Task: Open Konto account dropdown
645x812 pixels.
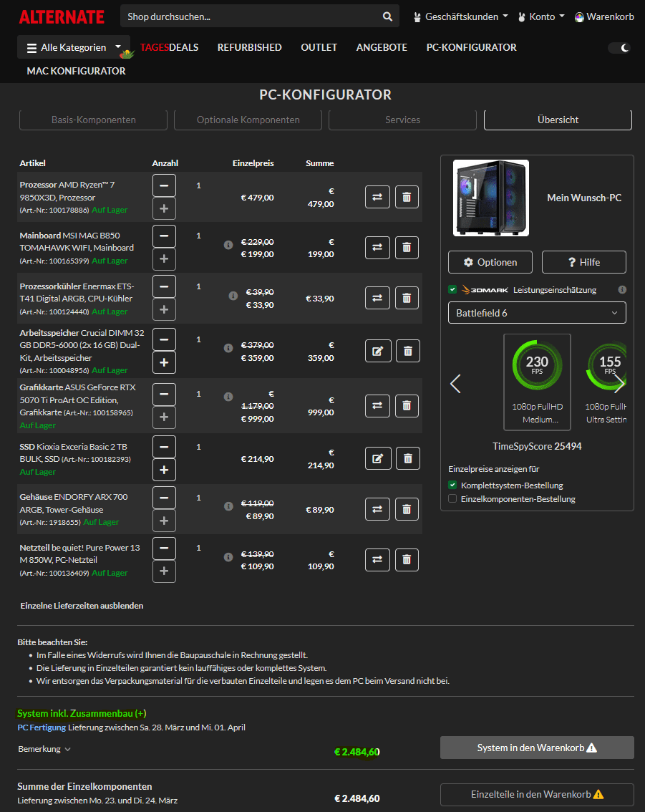Action: [541, 16]
